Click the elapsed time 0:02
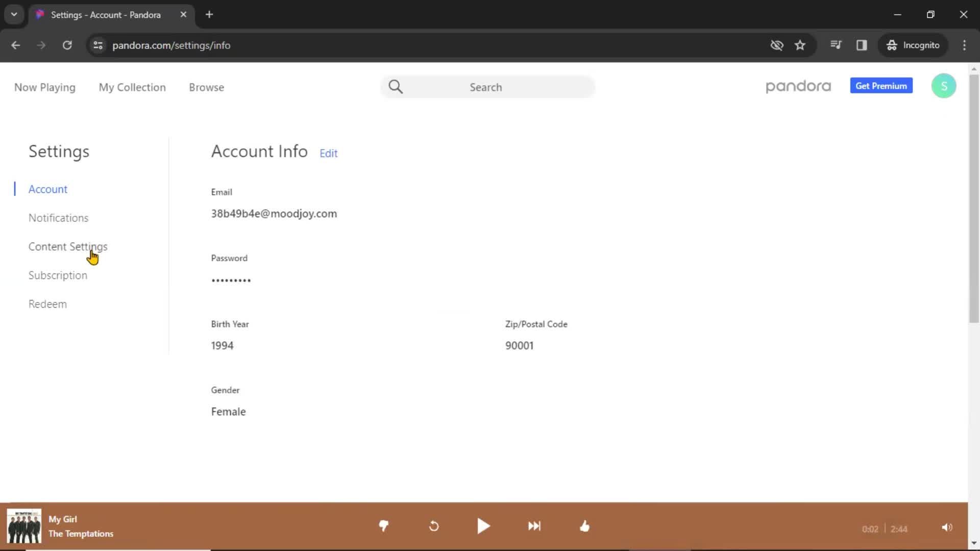 click(870, 530)
